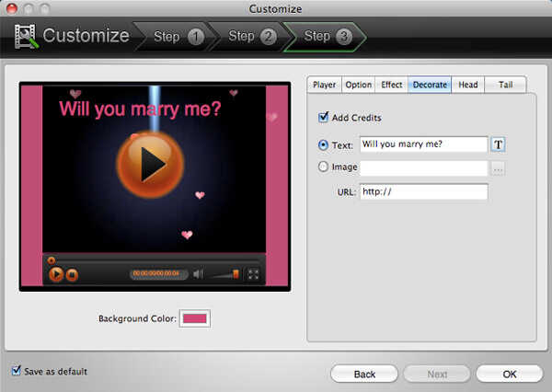Click the seek bar handle in preview player
This screenshot has height=392, width=552.
52,260
